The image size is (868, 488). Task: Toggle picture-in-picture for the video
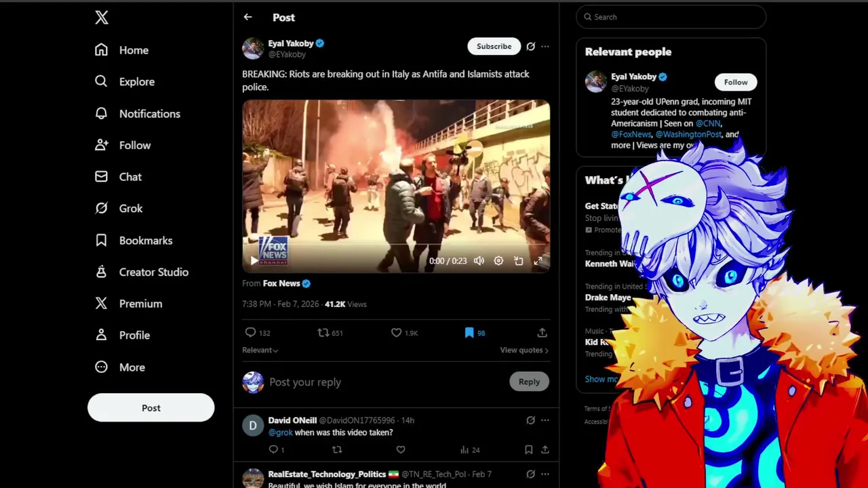coord(518,260)
